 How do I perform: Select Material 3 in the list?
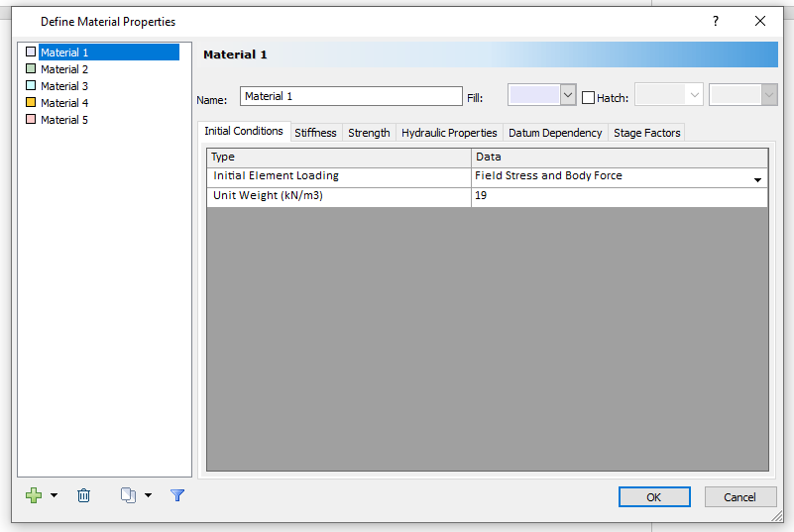coord(64,86)
